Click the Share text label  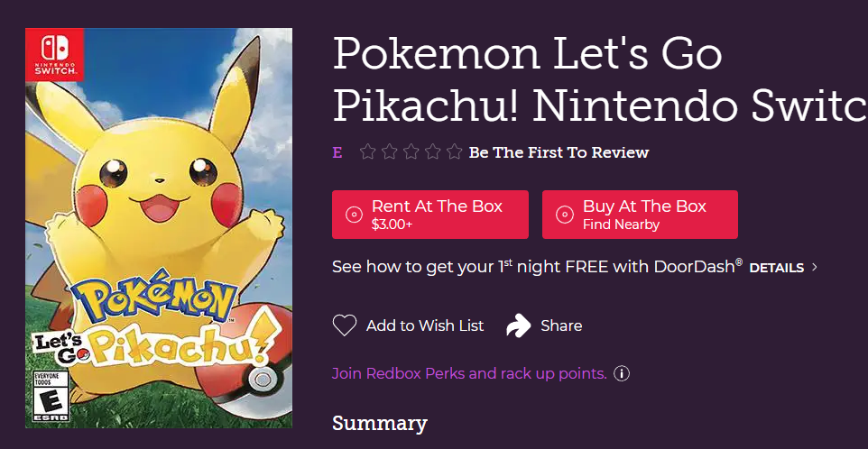561,325
